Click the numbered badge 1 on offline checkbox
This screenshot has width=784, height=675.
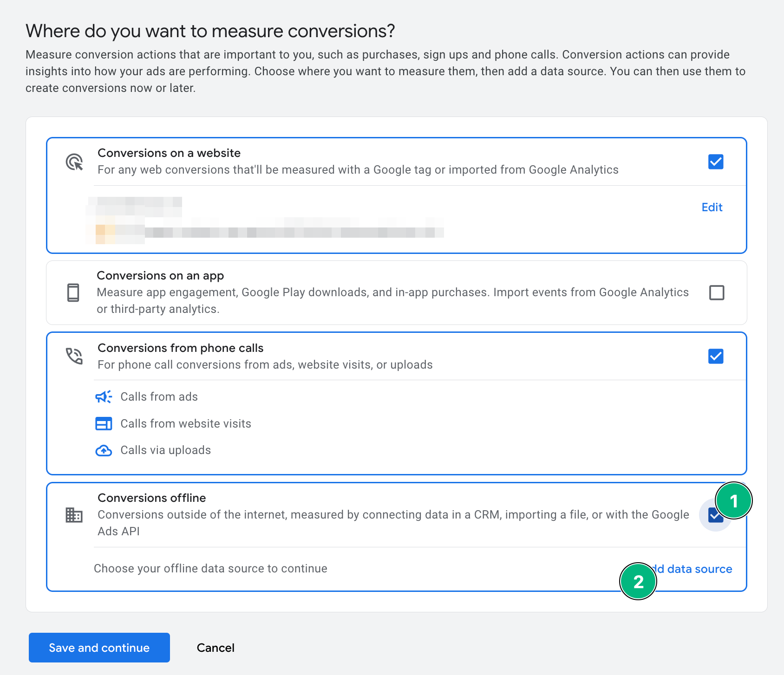pyautogui.click(x=735, y=500)
